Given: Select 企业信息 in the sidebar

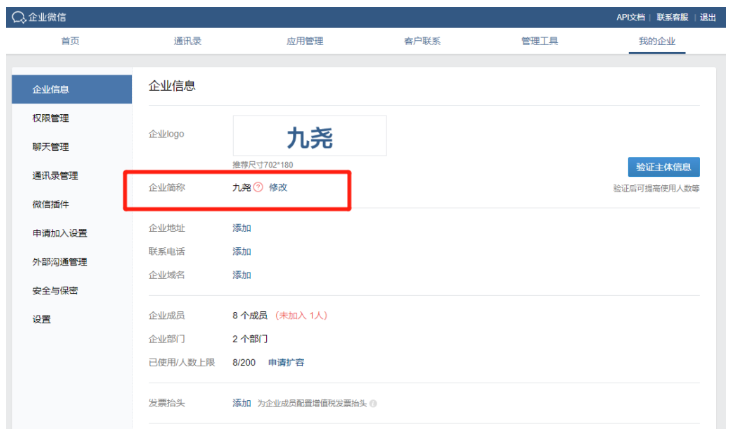Looking at the screenshot, I should 72,89.
